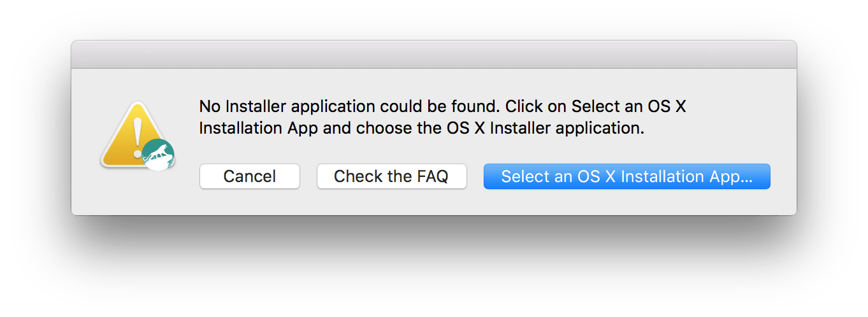Click the gray title strip atop the alert
This screenshot has width=868, height=317.
pyautogui.click(x=434, y=55)
